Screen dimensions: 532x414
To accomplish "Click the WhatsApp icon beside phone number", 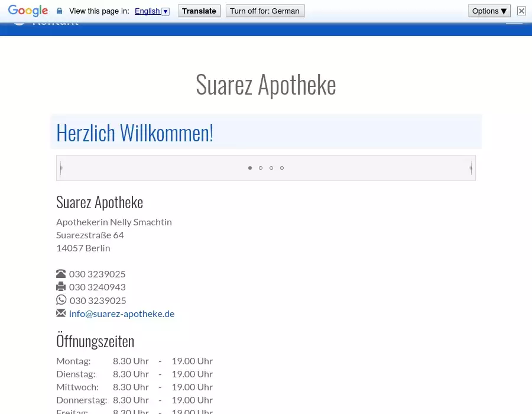I will [x=61, y=300].
